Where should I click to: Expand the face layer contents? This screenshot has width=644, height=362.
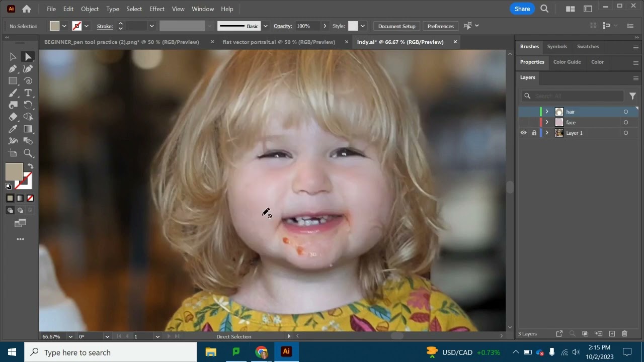point(547,122)
